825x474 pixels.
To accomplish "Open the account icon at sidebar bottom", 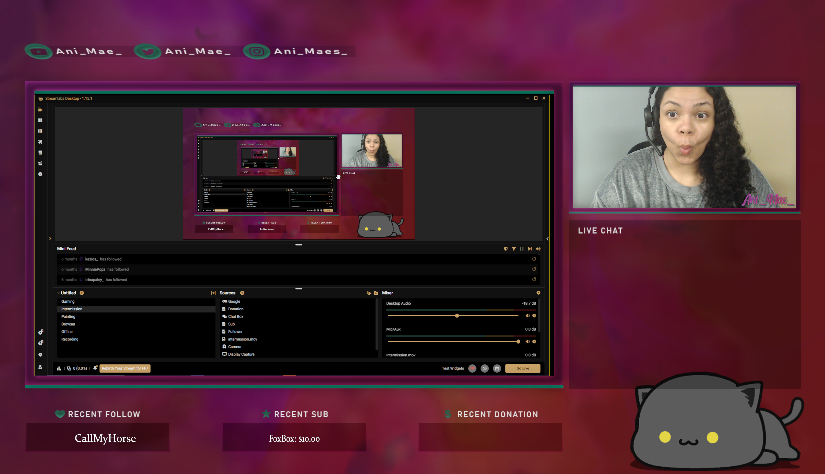I will click(x=41, y=367).
